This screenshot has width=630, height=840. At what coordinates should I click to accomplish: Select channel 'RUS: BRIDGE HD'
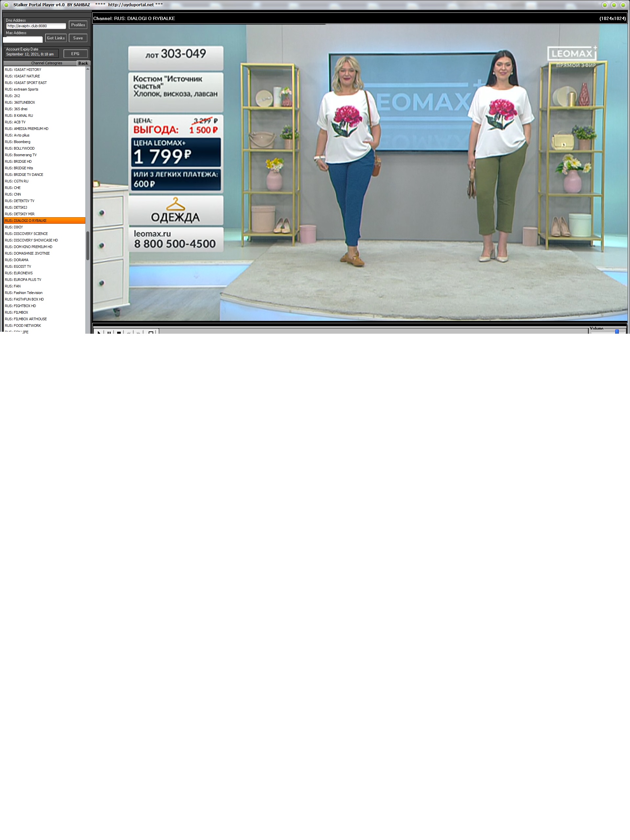tap(44, 162)
